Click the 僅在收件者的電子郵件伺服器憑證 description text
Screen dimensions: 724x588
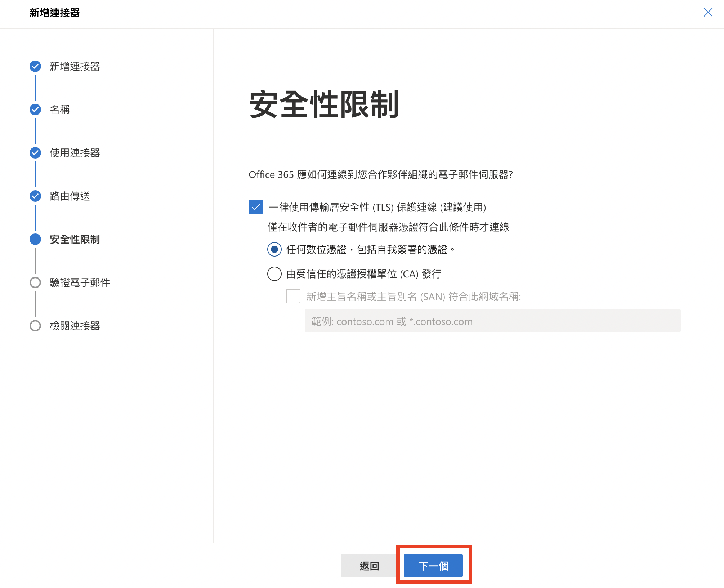[388, 227]
